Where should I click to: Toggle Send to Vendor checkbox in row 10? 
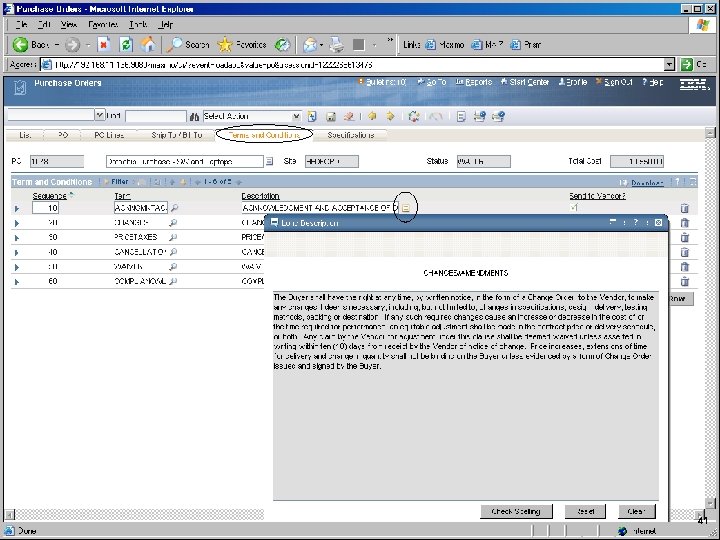click(x=574, y=208)
